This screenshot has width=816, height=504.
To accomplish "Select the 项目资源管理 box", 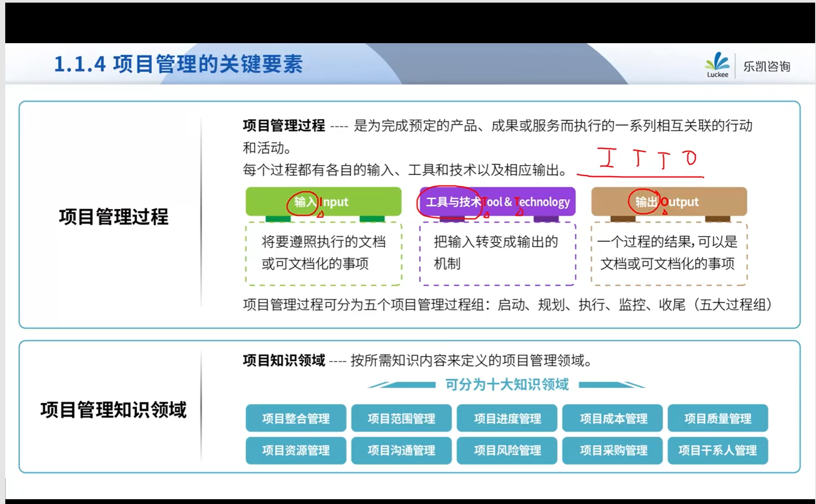I will [x=296, y=450].
